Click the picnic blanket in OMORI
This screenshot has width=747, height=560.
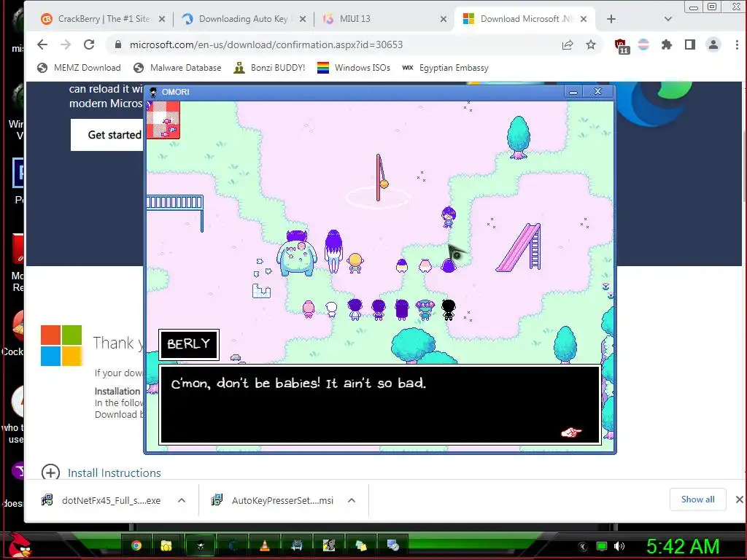coord(163,120)
